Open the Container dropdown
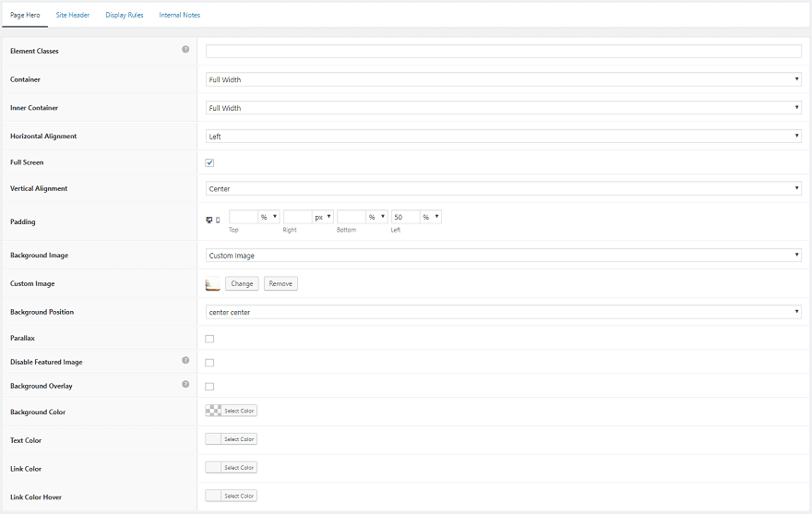812x514 pixels. (x=503, y=80)
